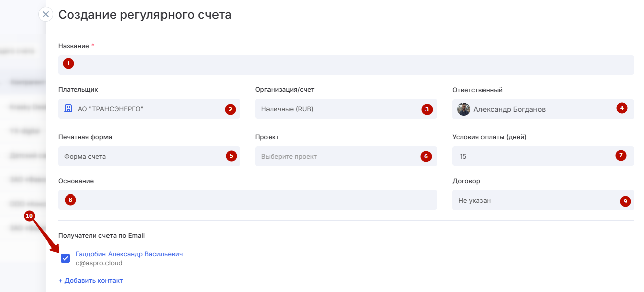This screenshot has width=644, height=292.
Task: Open the Ответственный dropdown with Александр Богданов
Action: (535, 109)
